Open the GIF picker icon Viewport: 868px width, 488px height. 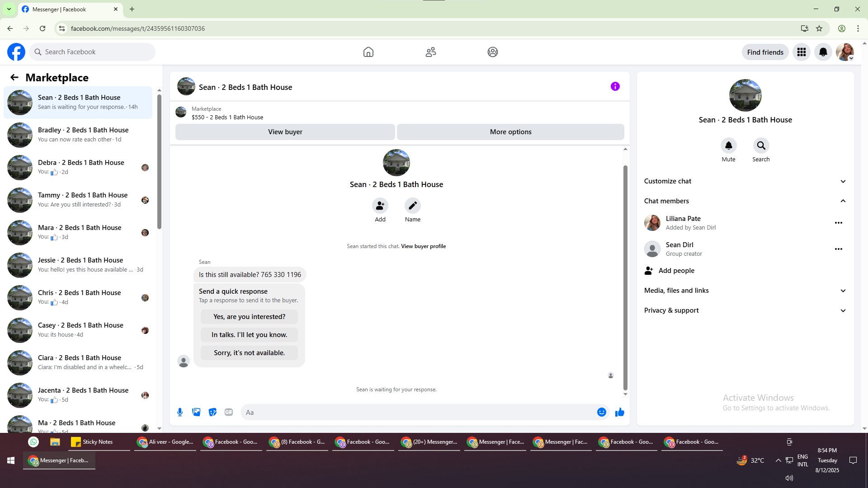pos(229,412)
